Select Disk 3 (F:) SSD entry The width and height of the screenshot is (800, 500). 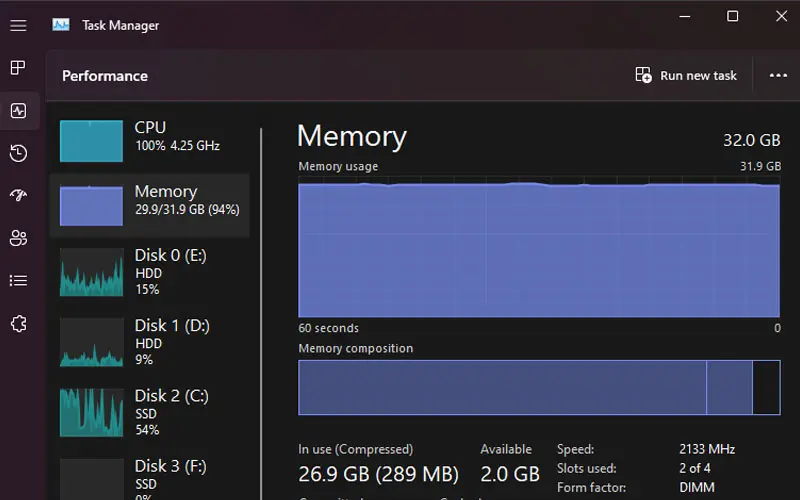point(149,478)
